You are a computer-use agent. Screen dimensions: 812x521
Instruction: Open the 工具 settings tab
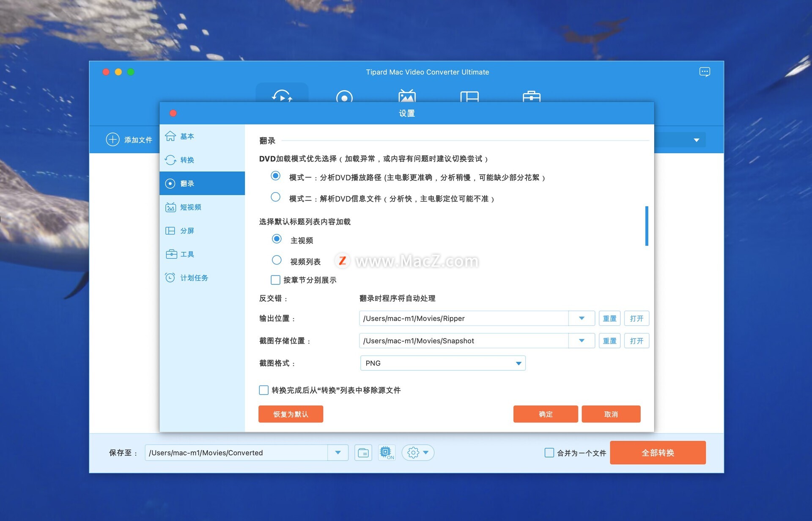[x=202, y=254]
